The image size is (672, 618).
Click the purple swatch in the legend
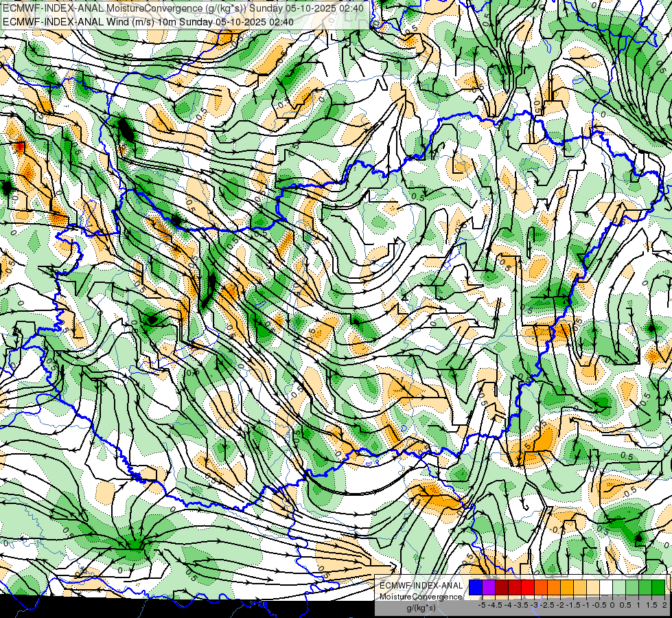[489, 588]
